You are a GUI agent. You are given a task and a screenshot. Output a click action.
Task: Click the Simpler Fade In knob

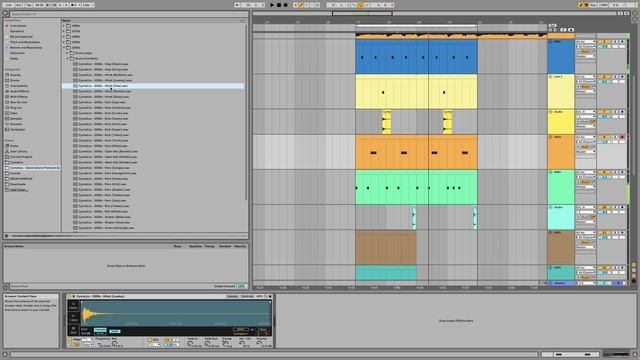(x=191, y=344)
